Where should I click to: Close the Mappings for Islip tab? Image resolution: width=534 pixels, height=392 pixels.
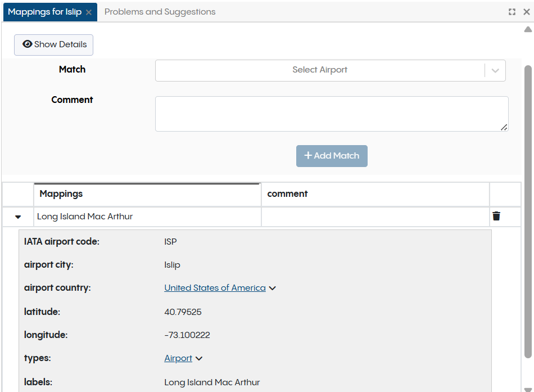tap(89, 12)
